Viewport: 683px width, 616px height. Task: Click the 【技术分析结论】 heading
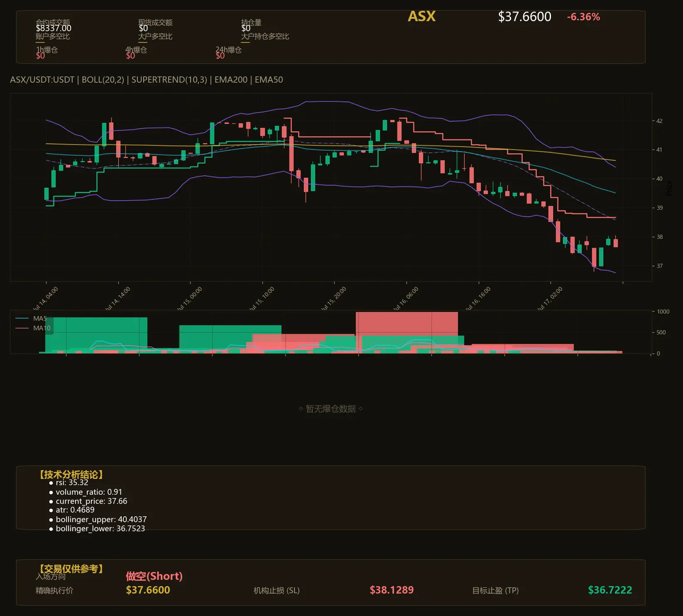(71, 475)
